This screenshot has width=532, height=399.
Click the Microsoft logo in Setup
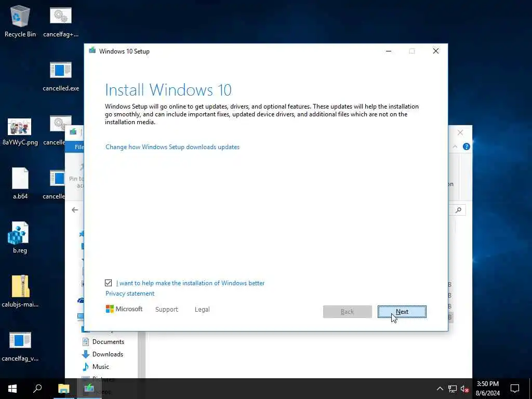[x=124, y=309]
